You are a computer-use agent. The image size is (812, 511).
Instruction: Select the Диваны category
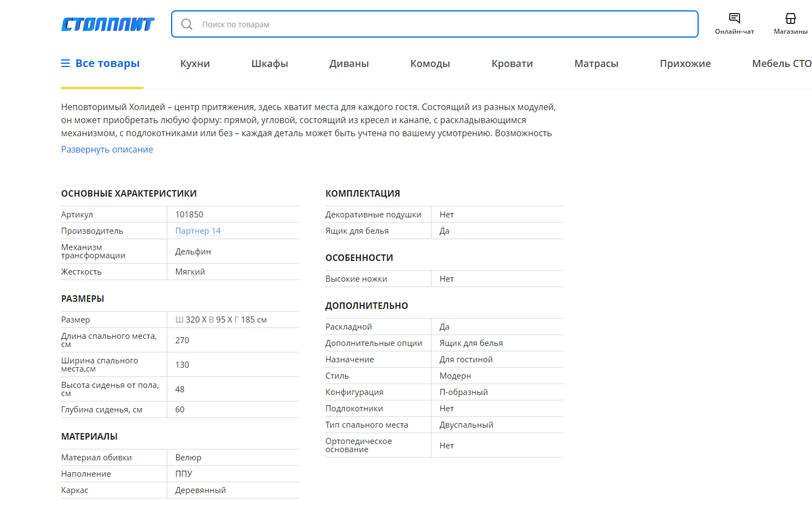[349, 64]
